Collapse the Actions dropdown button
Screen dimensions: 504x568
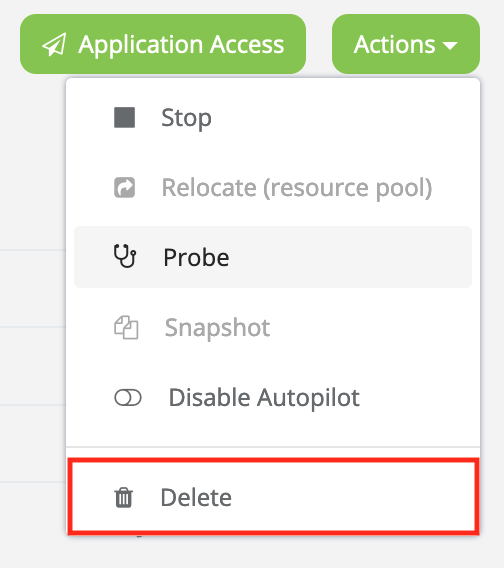406,44
